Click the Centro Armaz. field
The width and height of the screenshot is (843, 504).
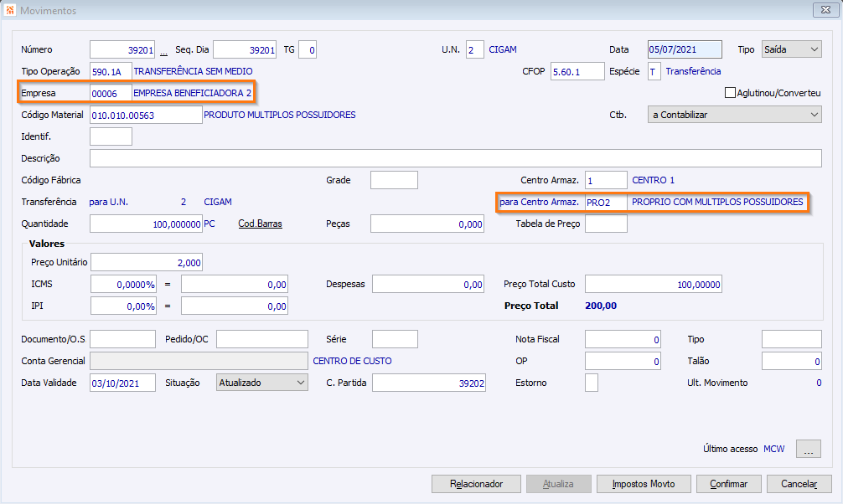[x=606, y=180]
